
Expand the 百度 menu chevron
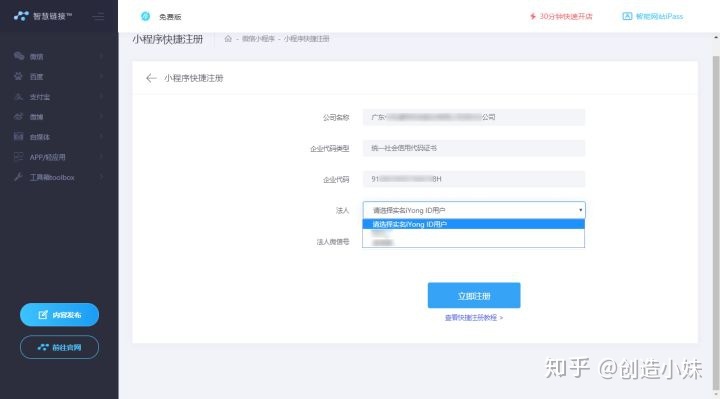pos(101,76)
